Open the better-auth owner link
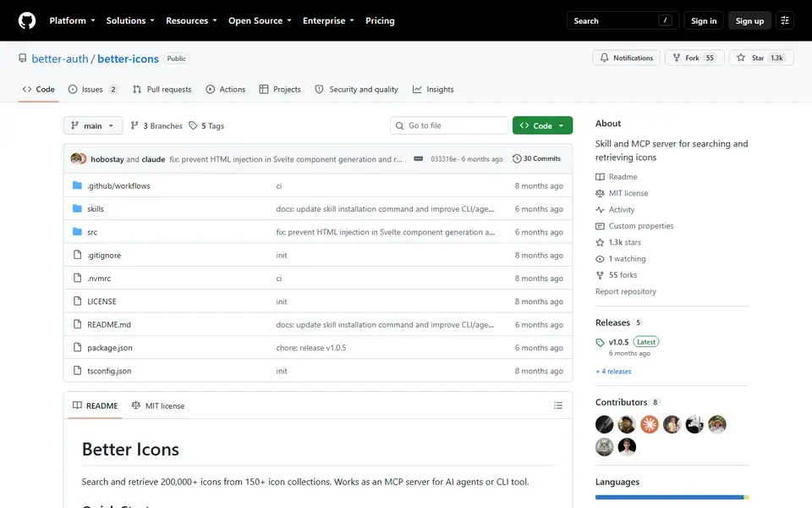Screen dimensions: 812x508 60,58
